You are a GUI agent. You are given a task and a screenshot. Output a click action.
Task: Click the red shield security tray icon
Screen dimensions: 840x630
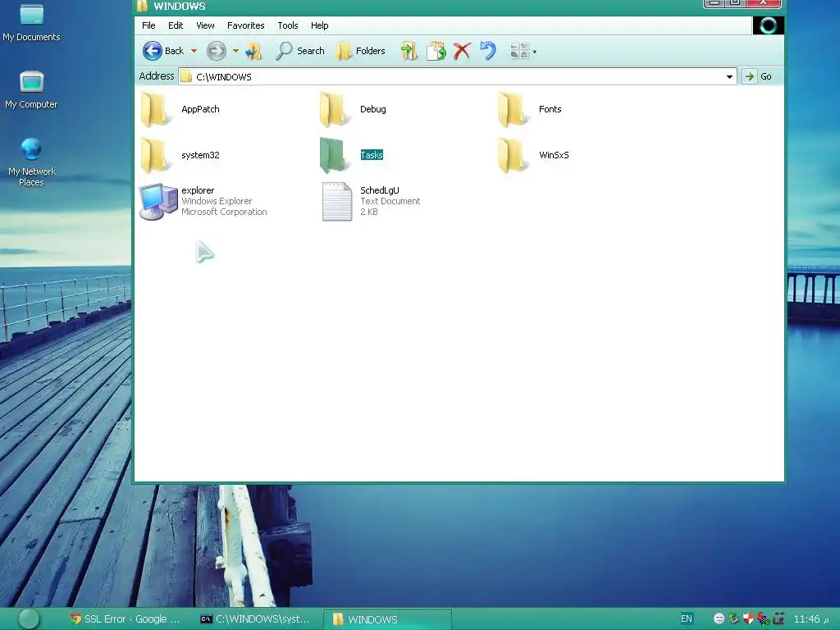748,619
